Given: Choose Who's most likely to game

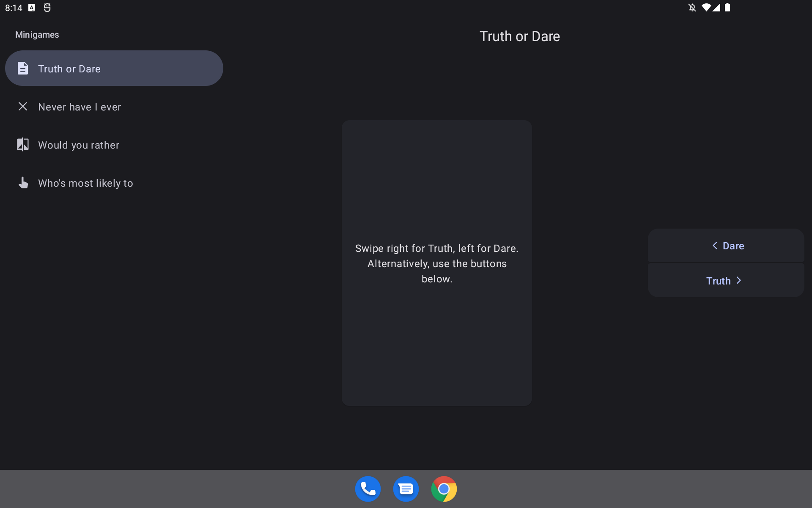Looking at the screenshot, I should click(85, 183).
